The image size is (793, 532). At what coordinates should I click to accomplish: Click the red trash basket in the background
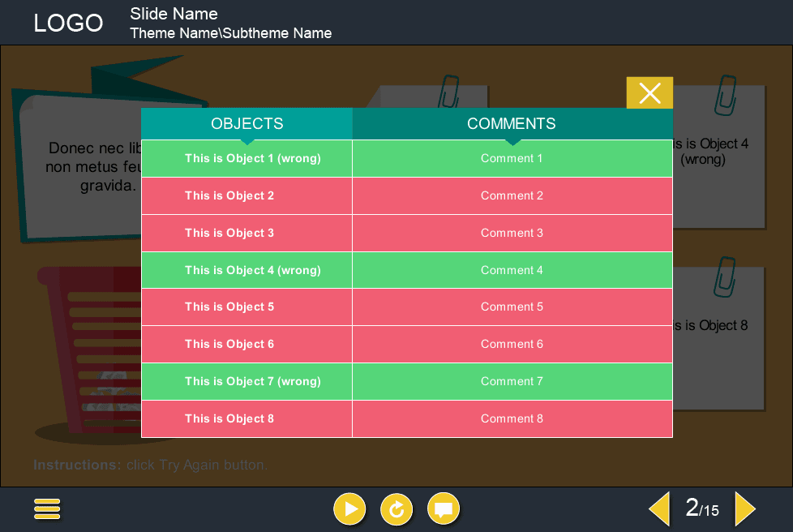[88, 357]
